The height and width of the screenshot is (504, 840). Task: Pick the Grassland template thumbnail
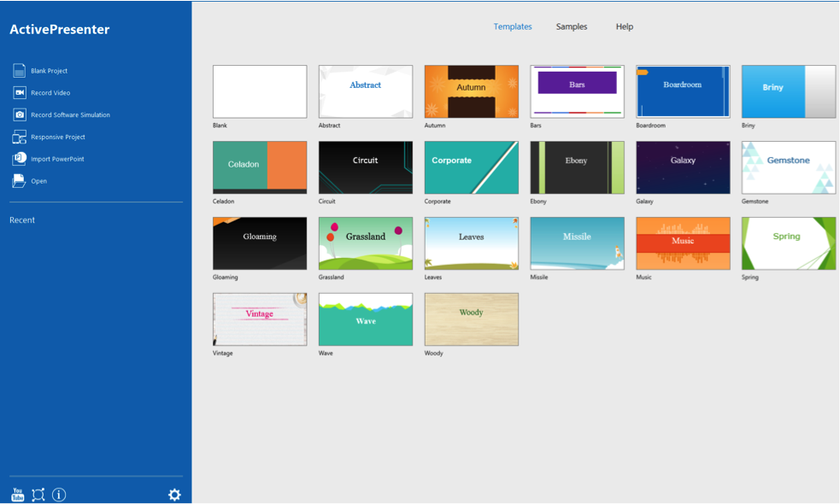coord(365,243)
